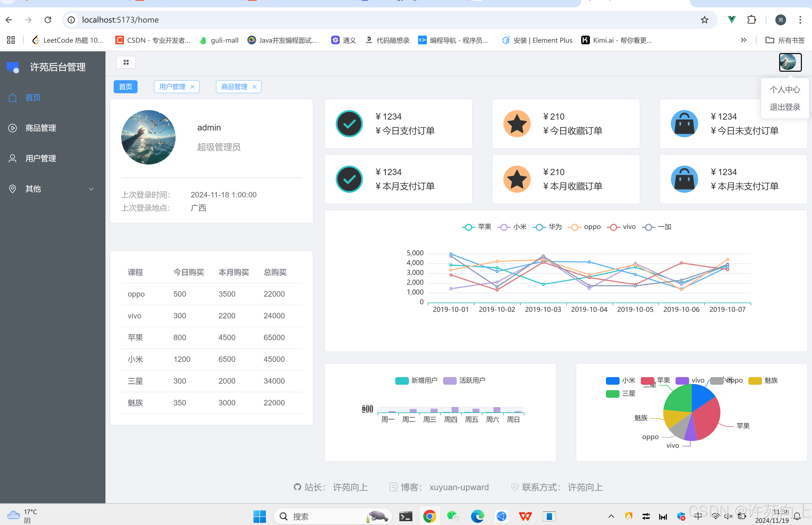This screenshot has height=525, width=812.
Task: Open the admin avatar dropdown at top right
Action: click(790, 62)
